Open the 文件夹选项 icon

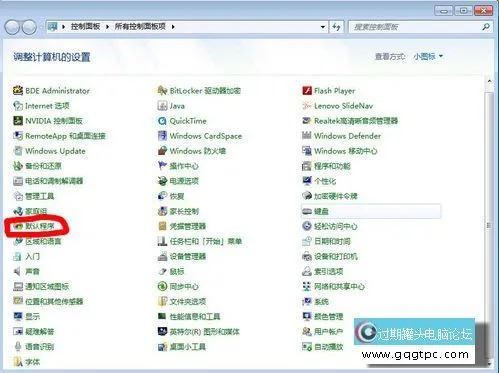162,301
